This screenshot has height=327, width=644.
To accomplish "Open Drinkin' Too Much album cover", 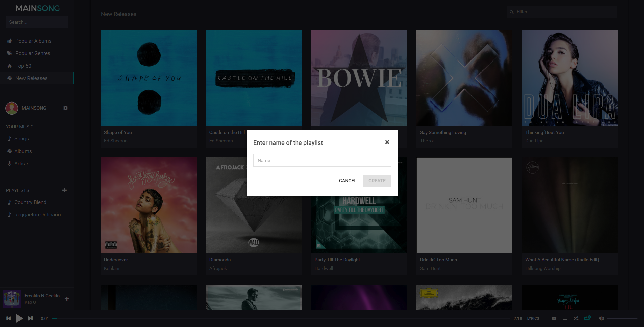I will pos(464,205).
